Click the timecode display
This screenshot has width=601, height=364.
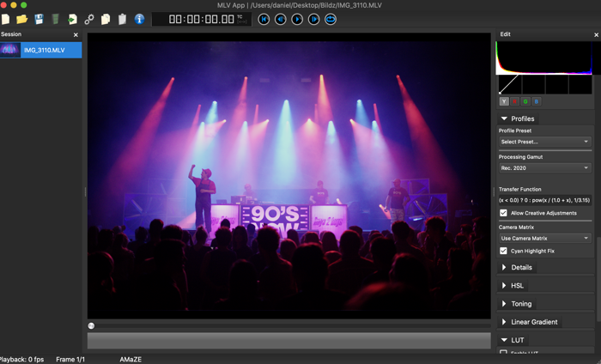tap(202, 19)
